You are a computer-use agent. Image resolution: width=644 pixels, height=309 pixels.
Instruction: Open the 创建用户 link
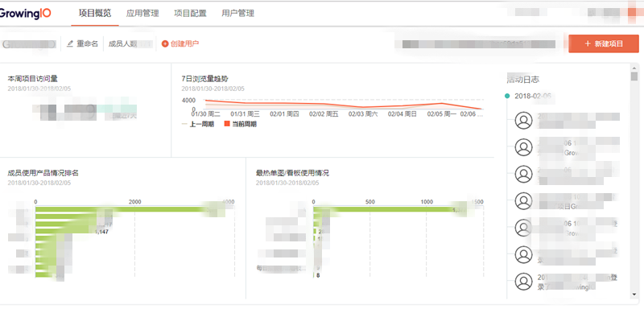pyautogui.click(x=184, y=43)
